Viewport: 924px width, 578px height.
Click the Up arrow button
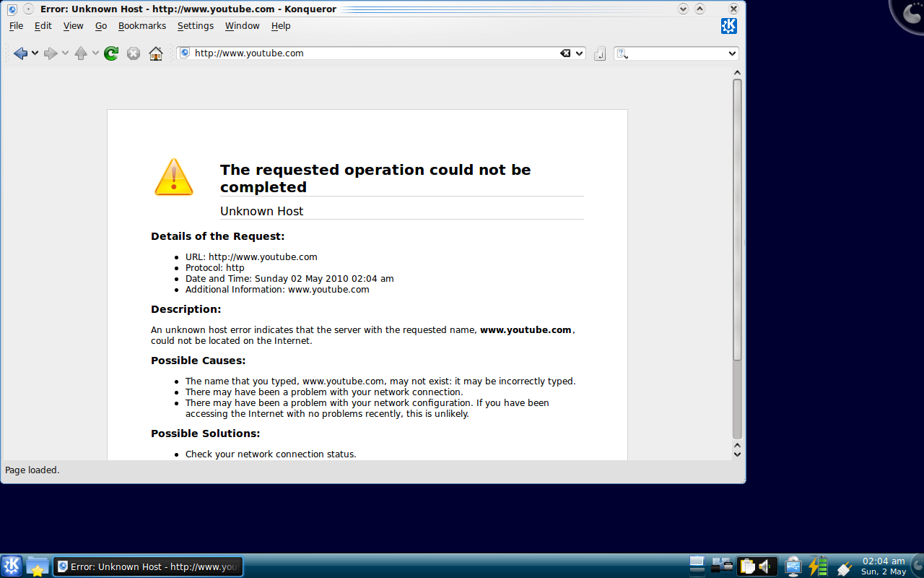(81, 53)
